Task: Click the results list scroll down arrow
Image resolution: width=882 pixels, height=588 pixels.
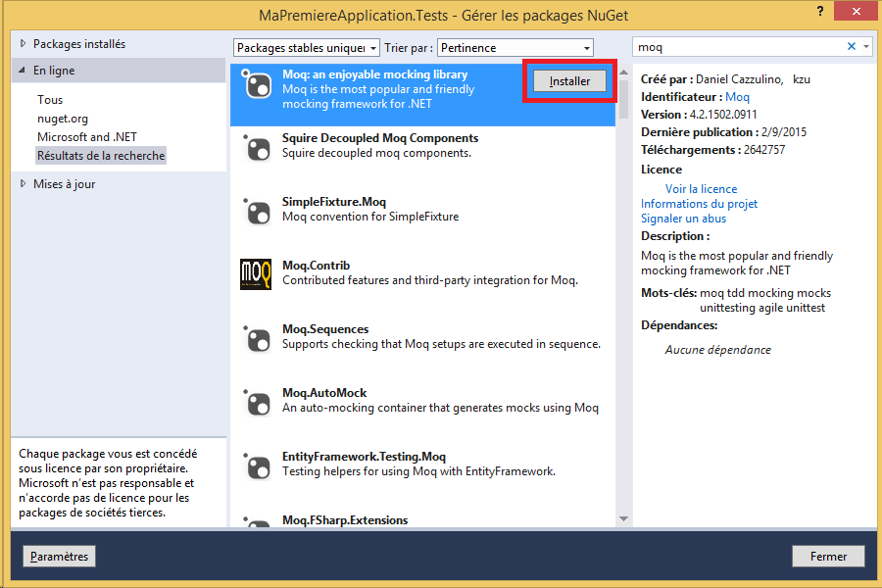Action: click(623, 518)
